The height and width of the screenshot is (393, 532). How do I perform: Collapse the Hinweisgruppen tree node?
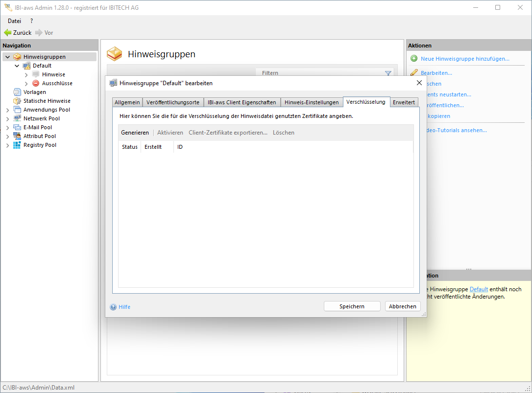pyautogui.click(x=7, y=57)
